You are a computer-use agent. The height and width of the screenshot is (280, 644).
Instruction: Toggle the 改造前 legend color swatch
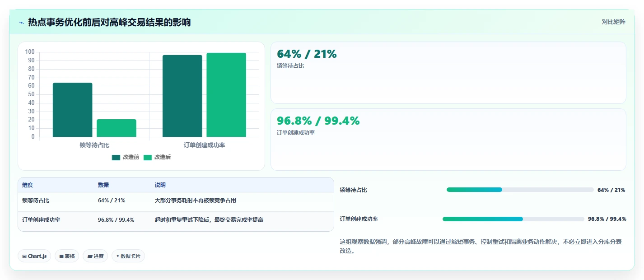point(116,157)
